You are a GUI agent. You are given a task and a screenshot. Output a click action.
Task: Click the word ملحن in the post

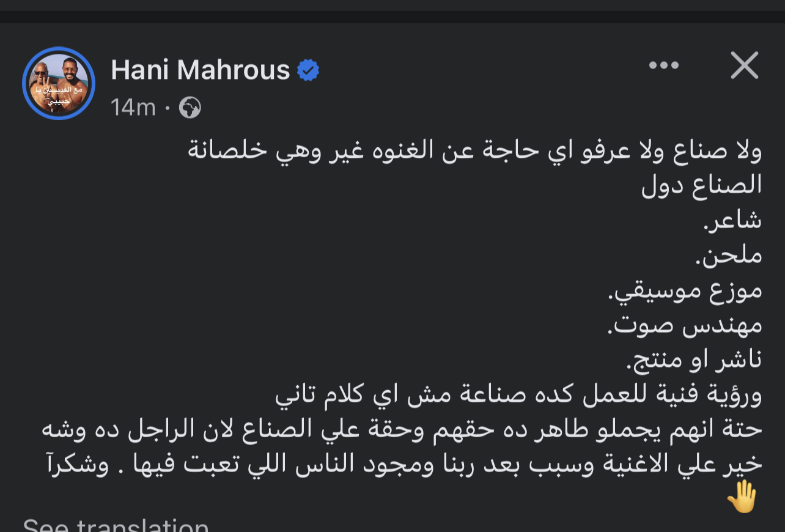click(x=729, y=254)
